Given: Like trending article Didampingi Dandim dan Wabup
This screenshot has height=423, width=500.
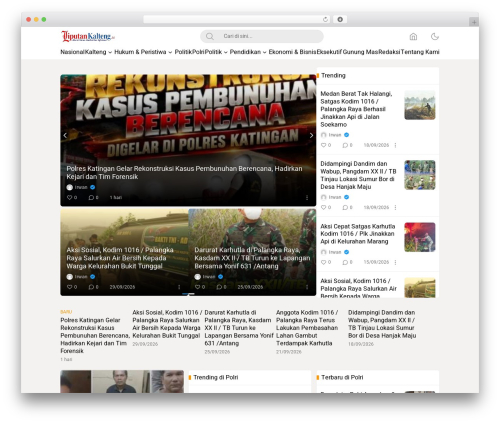Looking at the screenshot, I should 323,207.
